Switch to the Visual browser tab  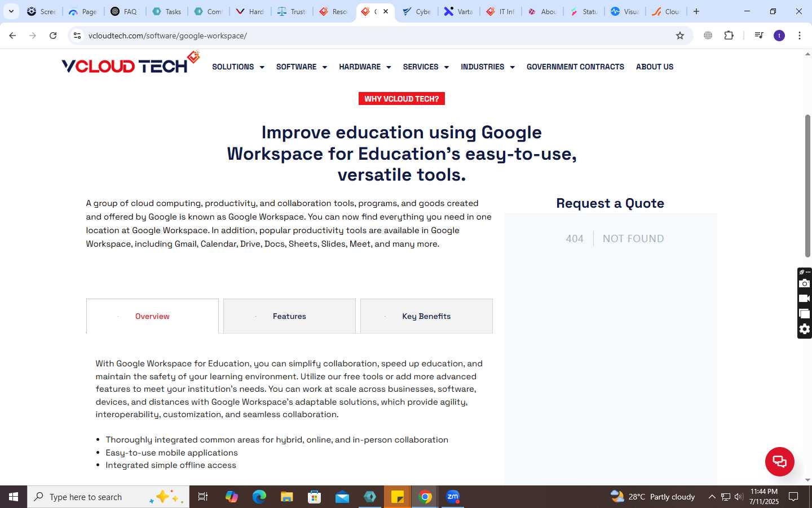pyautogui.click(x=625, y=11)
